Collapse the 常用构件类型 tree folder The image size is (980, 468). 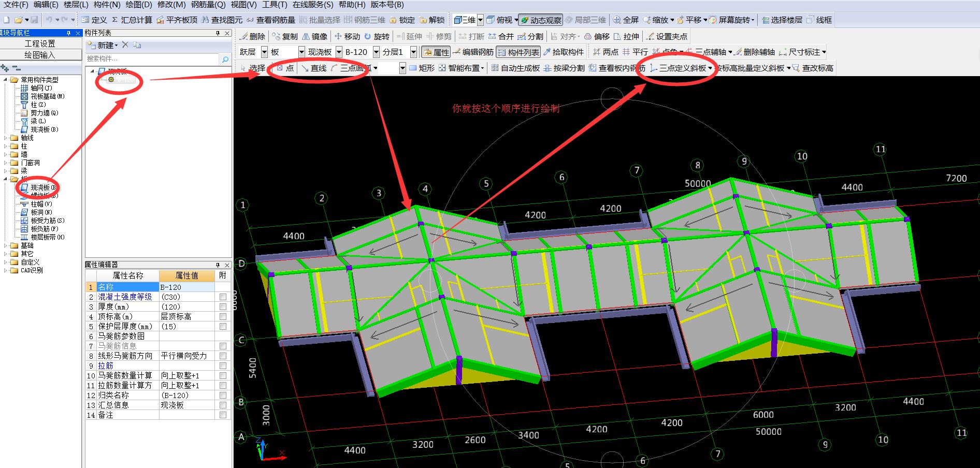6,80
